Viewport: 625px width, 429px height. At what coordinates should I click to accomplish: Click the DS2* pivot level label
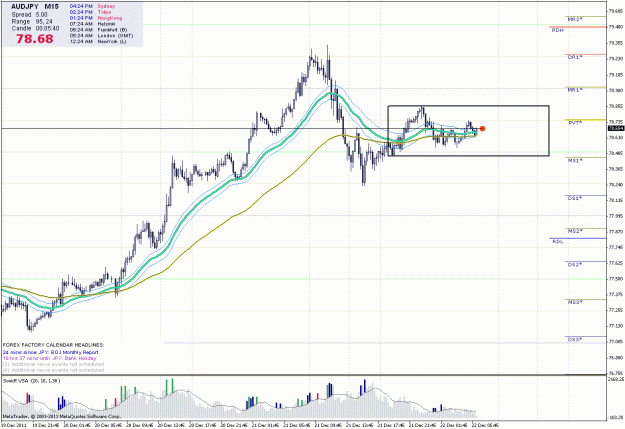575,264
